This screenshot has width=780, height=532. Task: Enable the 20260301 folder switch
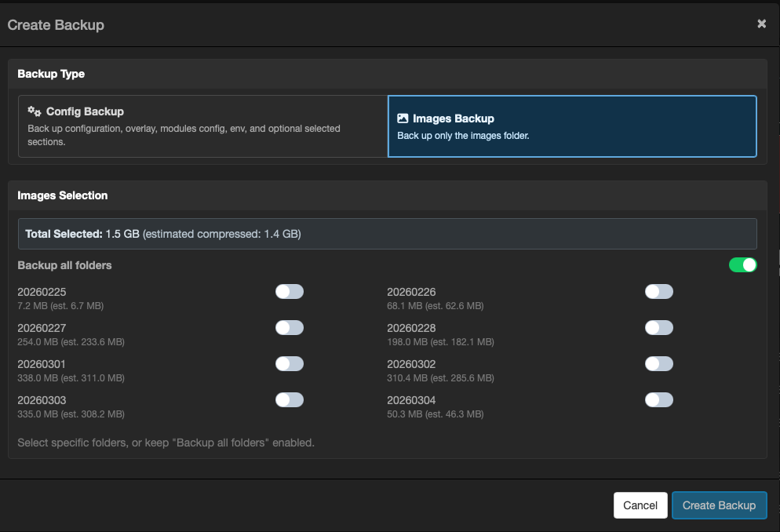point(289,364)
